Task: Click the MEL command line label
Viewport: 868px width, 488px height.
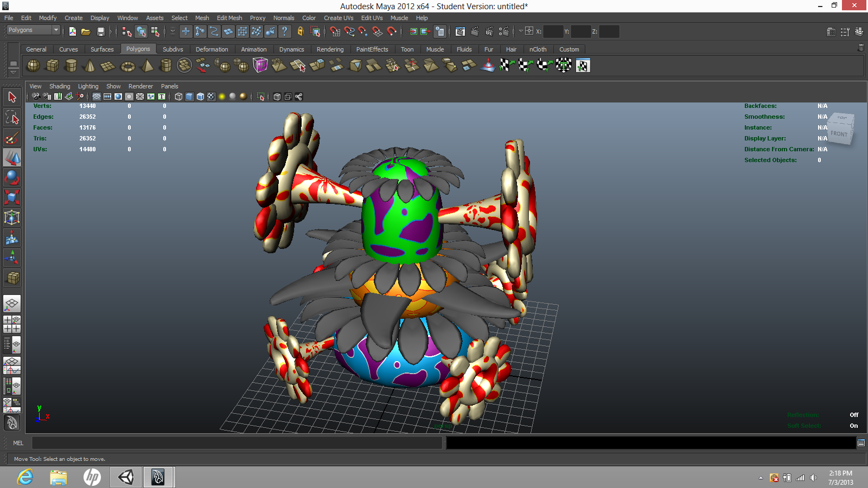Action: point(18,443)
